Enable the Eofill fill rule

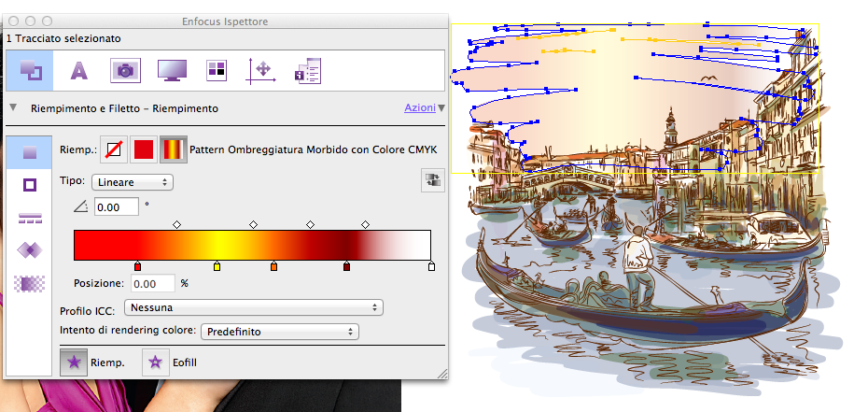[155, 362]
